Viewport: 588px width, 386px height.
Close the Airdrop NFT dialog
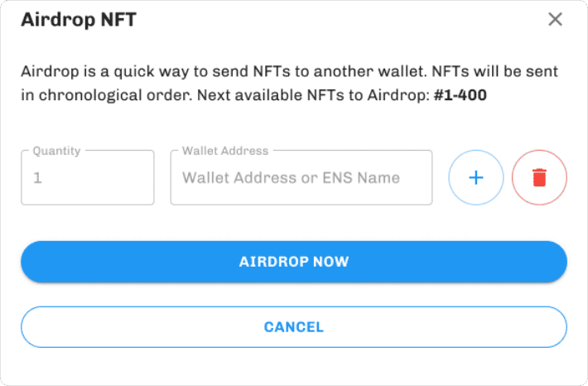click(x=555, y=19)
